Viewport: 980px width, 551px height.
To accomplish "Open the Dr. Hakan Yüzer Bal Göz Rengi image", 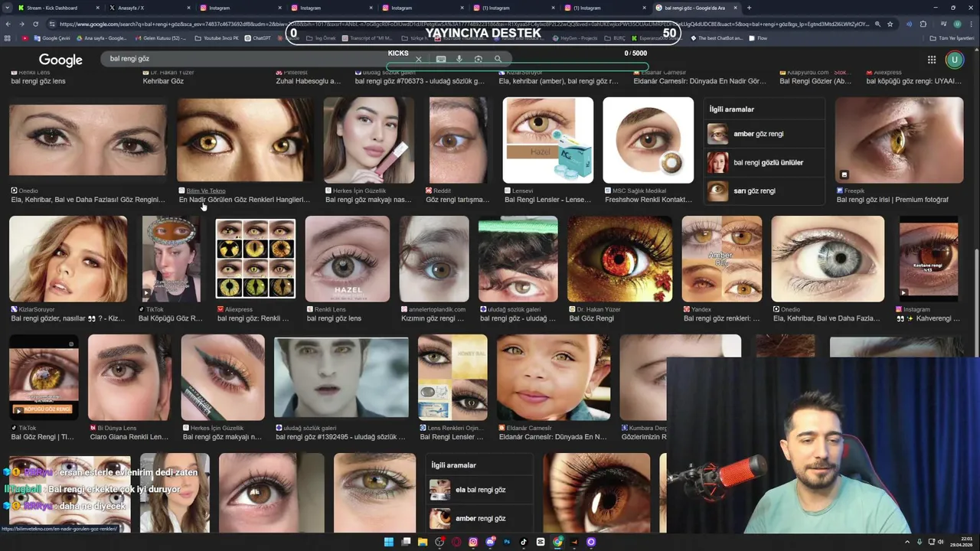I will coord(620,259).
